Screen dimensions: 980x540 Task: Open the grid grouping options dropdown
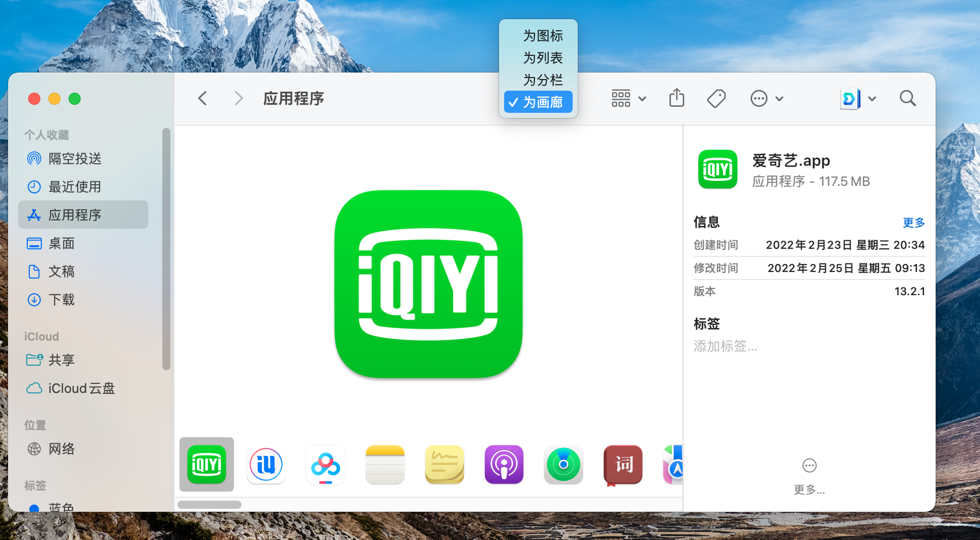point(629,98)
